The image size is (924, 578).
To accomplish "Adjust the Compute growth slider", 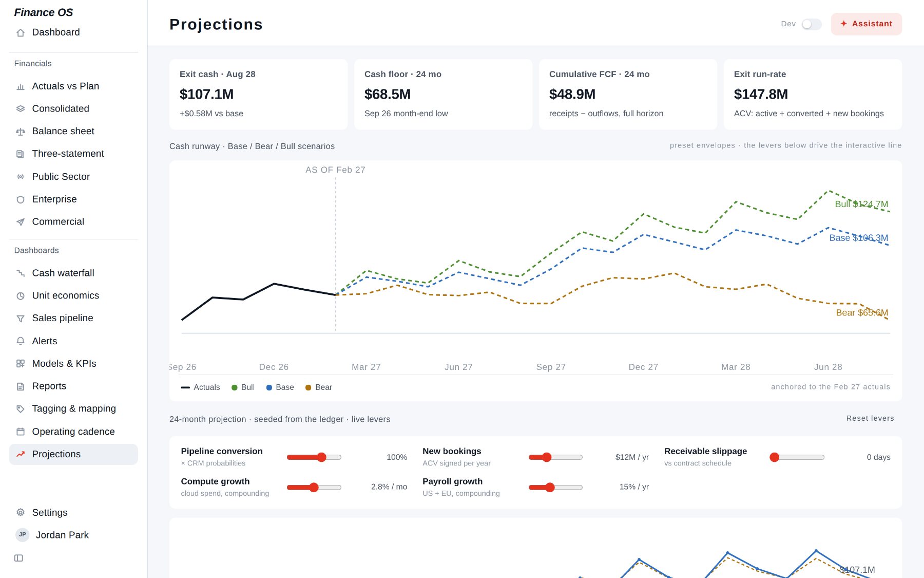I will [x=314, y=488].
